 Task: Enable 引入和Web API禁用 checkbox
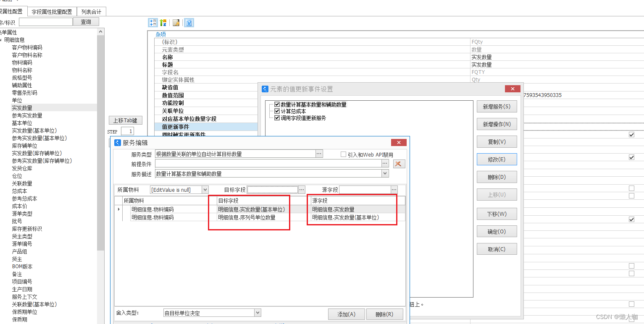[x=343, y=154]
